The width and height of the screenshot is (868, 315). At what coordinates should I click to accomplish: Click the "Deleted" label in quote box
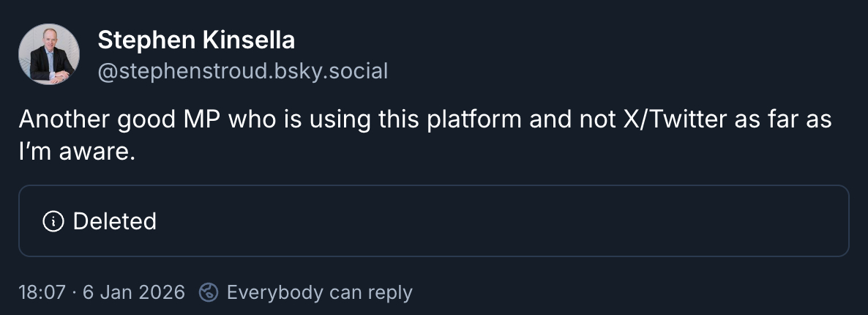[115, 221]
